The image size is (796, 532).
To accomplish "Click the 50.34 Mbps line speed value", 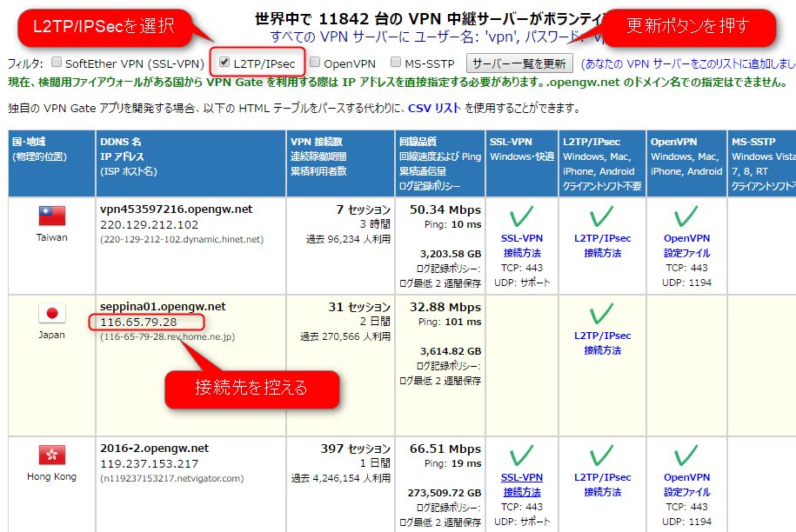I will point(445,209).
